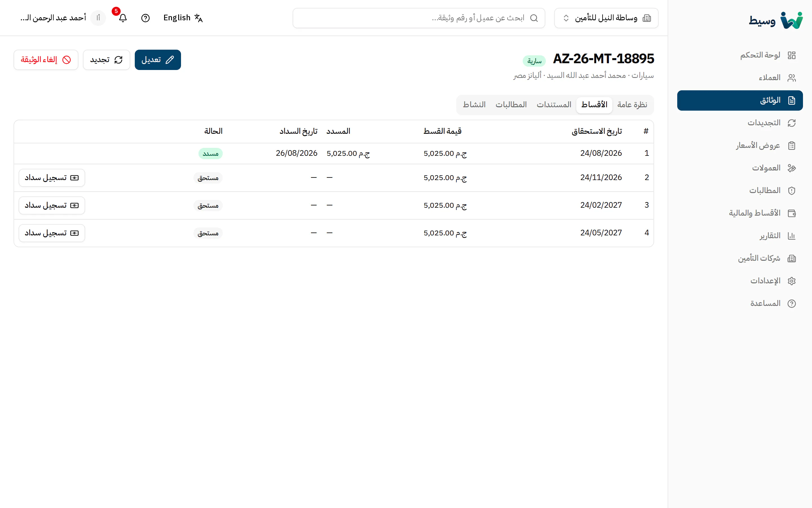Click the الإعدادات gear icon

(791, 281)
